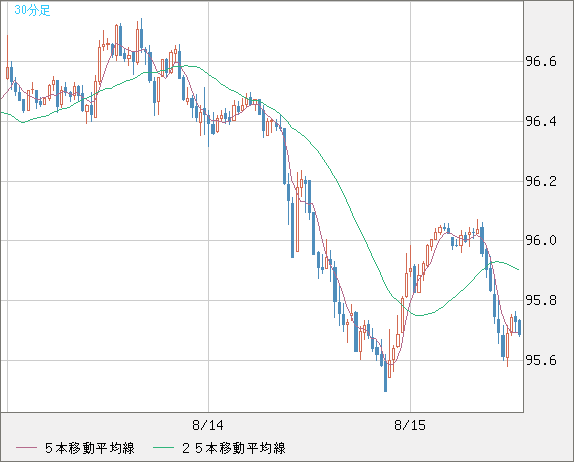The image size is (574, 462).
Task: Click the 95.6 price axis label
Action: click(x=541, y=361)
